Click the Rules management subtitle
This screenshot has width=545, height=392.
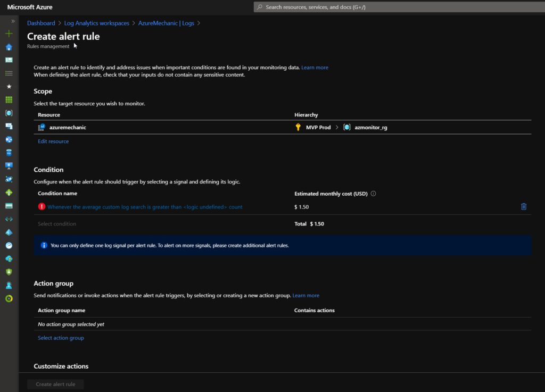[x=48, y=46]
